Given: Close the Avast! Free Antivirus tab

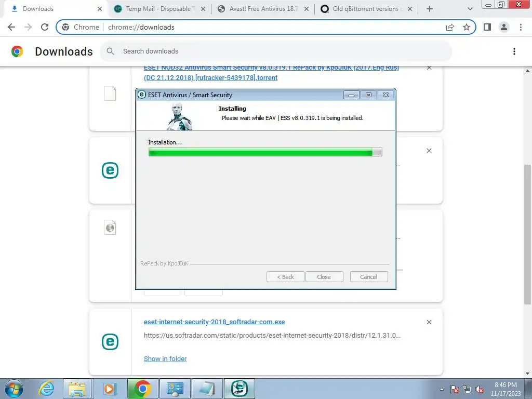Looking at the screenshot, I should point(307,9).
